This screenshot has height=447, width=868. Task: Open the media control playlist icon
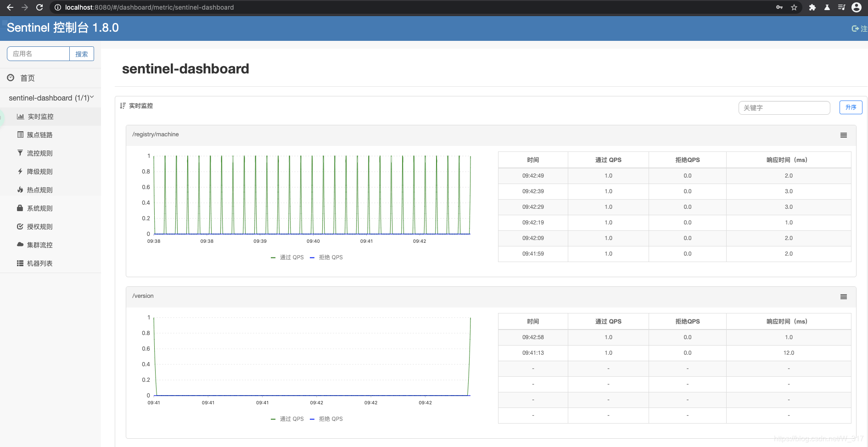click(841, 7)
